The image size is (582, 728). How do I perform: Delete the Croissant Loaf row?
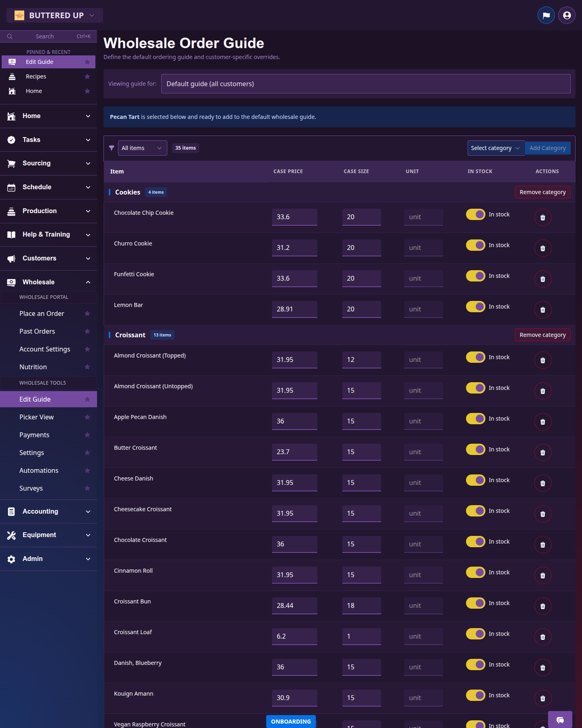click(x=543, y=637)
